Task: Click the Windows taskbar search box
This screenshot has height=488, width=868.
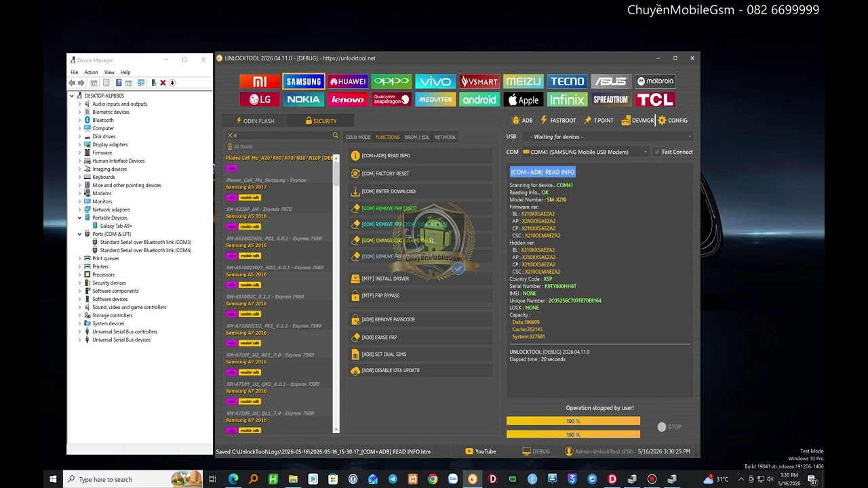Action: click(133, 479)
